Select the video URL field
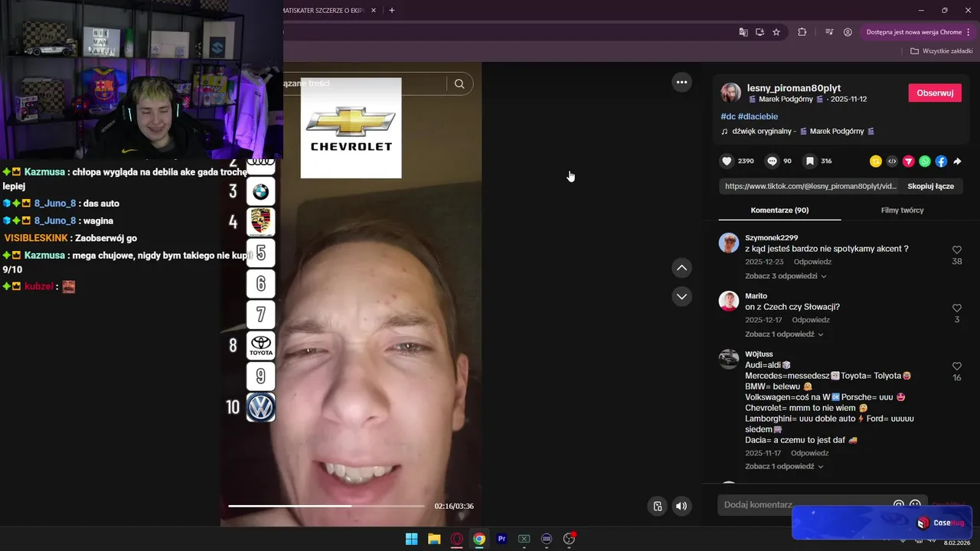Viewport: 980px width, 551px height. (810, 186)
